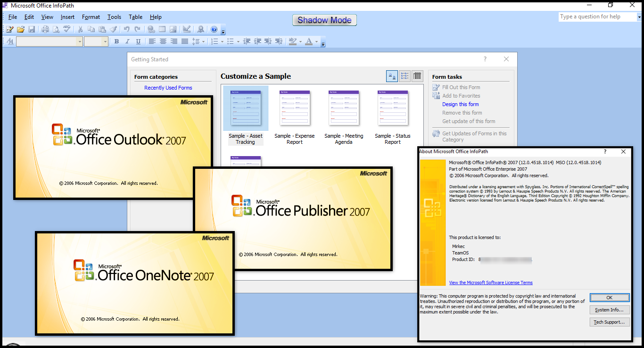Click the Digital Signatures ribbon icon
Image resolution: width=644 pixels, height=348 pixels.
point(200,29)
